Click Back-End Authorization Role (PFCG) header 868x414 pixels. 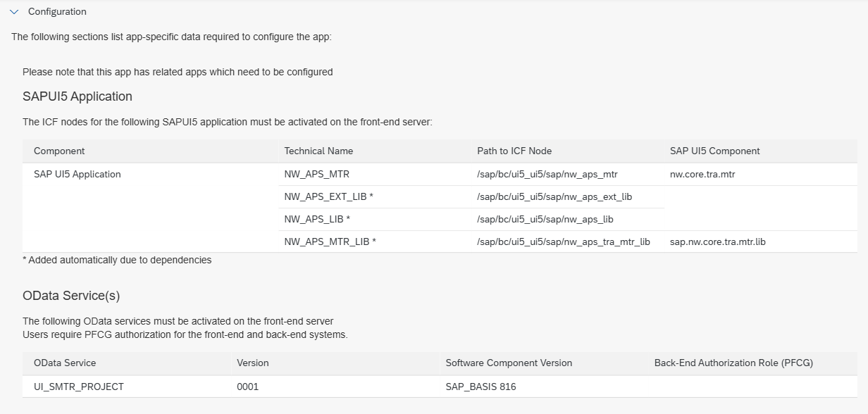(733, 363)
